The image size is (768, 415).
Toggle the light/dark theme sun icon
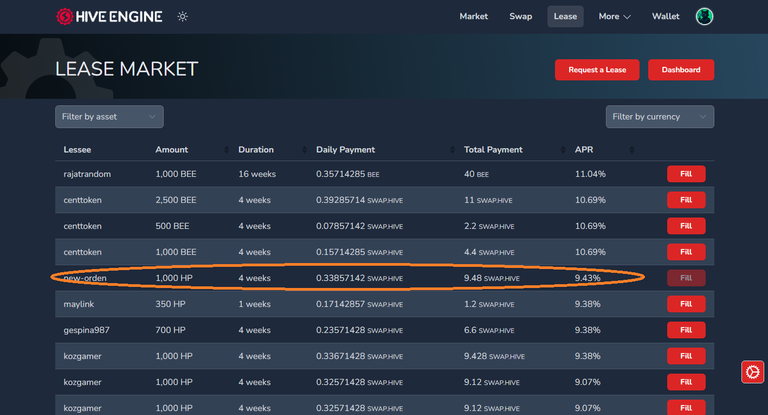pyautogui.click(x=183, y=17)
